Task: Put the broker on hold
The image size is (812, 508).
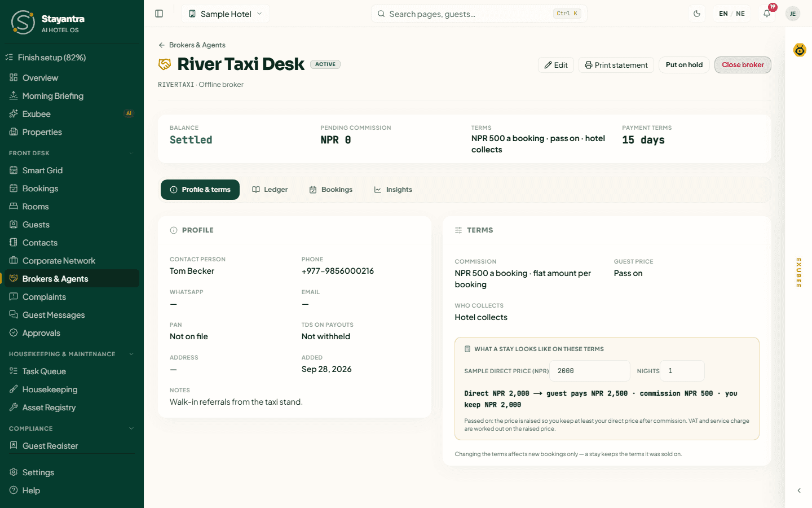Action: [x=684, y=65]
